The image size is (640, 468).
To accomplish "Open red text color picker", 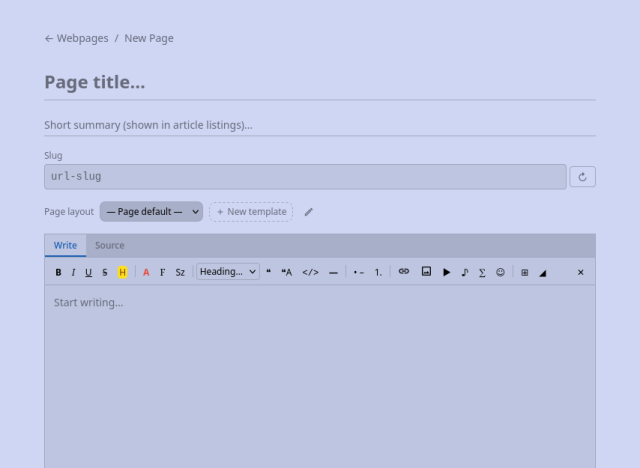I will click(146, 272).
